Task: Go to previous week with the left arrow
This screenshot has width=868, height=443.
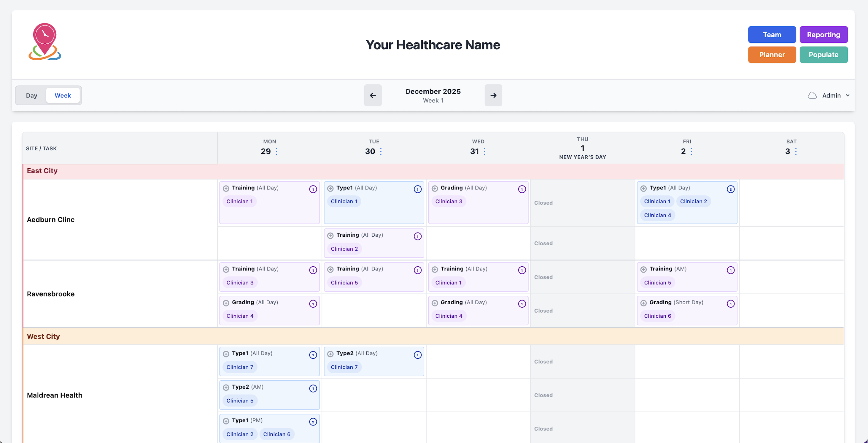Action: pos(373,95)
